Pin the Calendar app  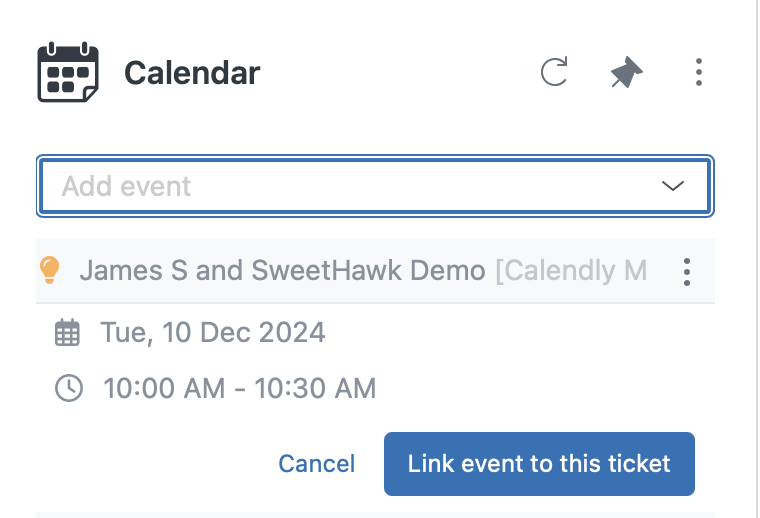pyautogui.click(x=627, y=72)
